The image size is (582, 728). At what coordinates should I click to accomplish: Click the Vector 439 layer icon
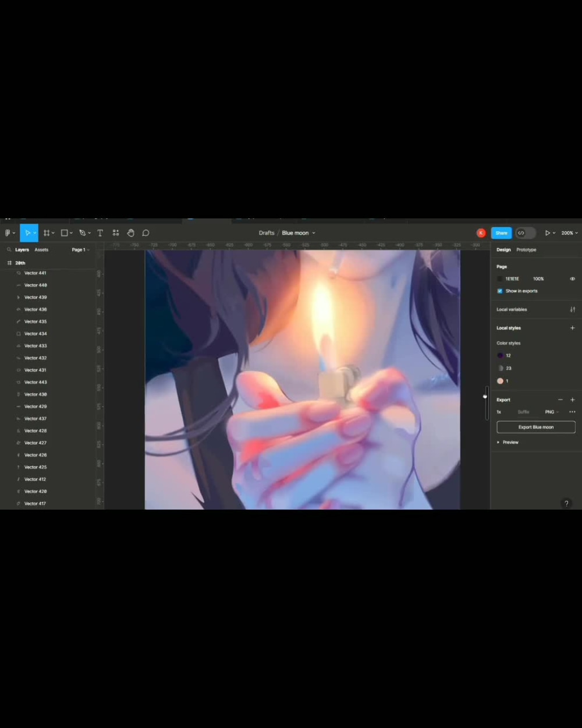(19, 298)
